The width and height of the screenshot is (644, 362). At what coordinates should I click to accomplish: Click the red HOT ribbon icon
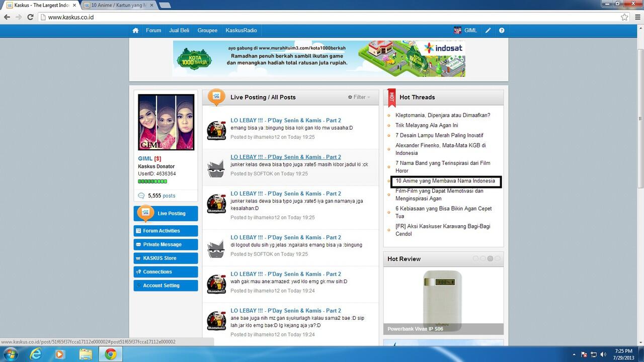(x=392, y=98)
